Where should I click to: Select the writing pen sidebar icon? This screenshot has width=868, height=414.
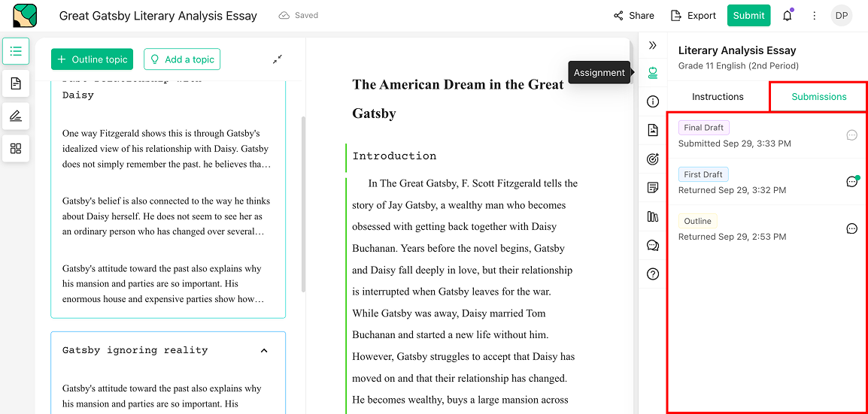tap(16, 116)
